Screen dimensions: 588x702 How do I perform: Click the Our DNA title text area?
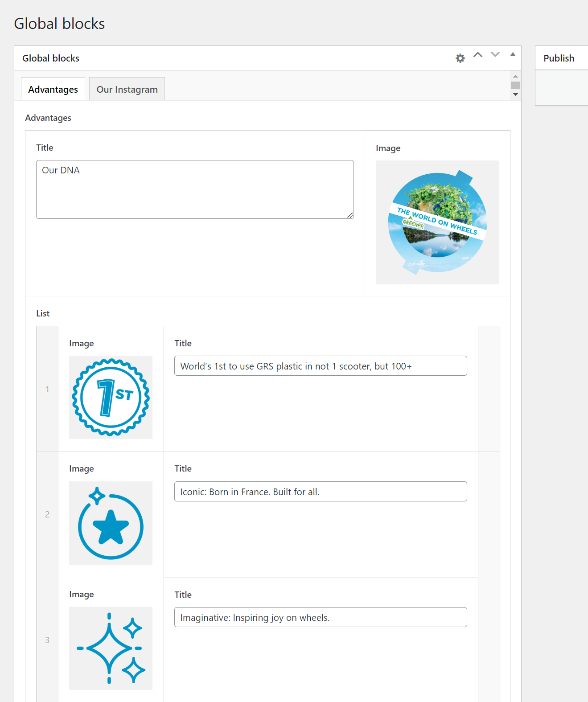(x=195, y=189)
